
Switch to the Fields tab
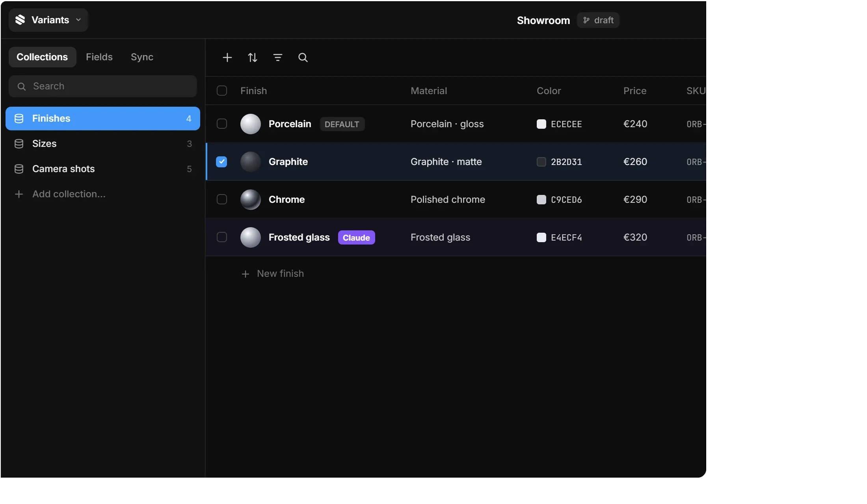pos(99,57)
